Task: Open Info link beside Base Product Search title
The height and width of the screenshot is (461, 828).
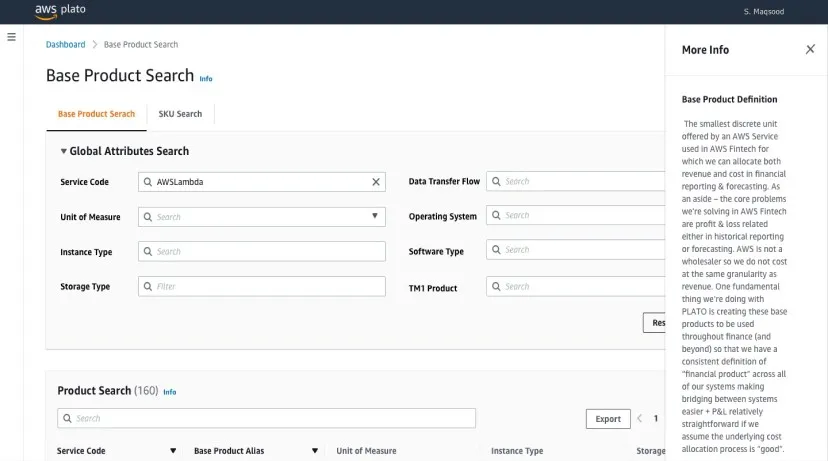Action: point(206,79)
